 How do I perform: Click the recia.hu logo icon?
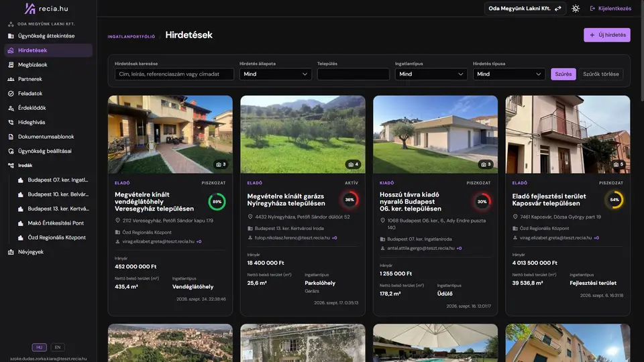pyautogui.click(x=30, y=8)
